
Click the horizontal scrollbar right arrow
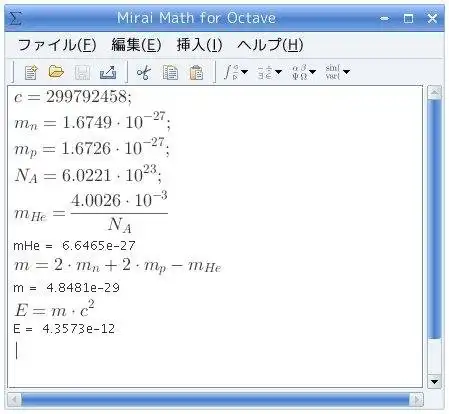click(416, 399)
